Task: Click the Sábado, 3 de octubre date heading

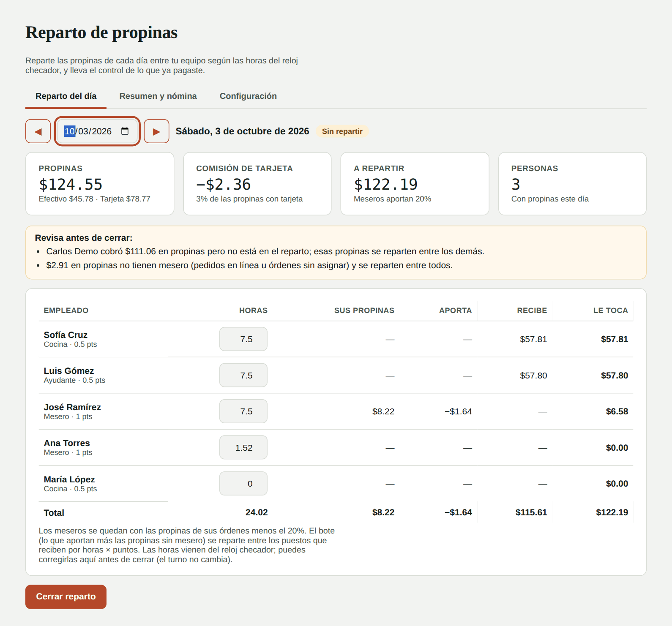Action: tap(242, 131)
